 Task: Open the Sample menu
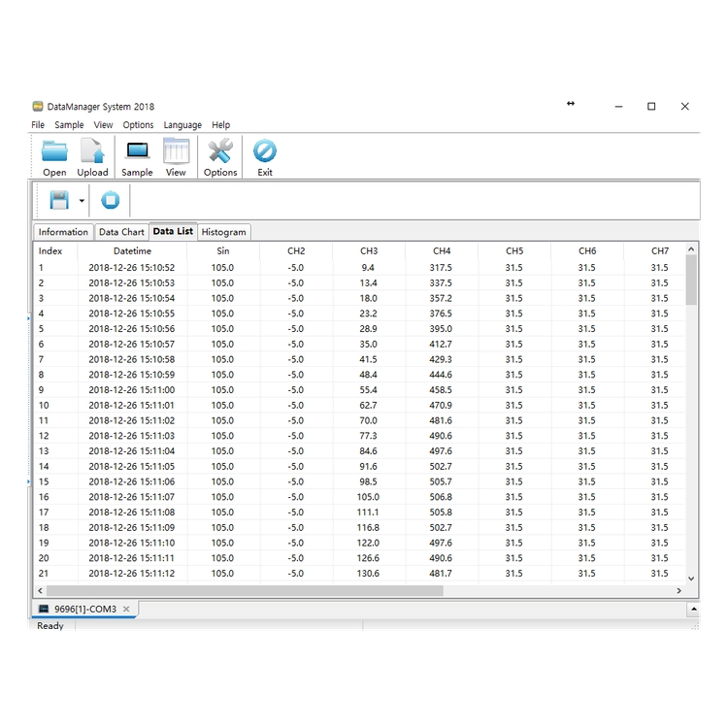tap(69, 125)
